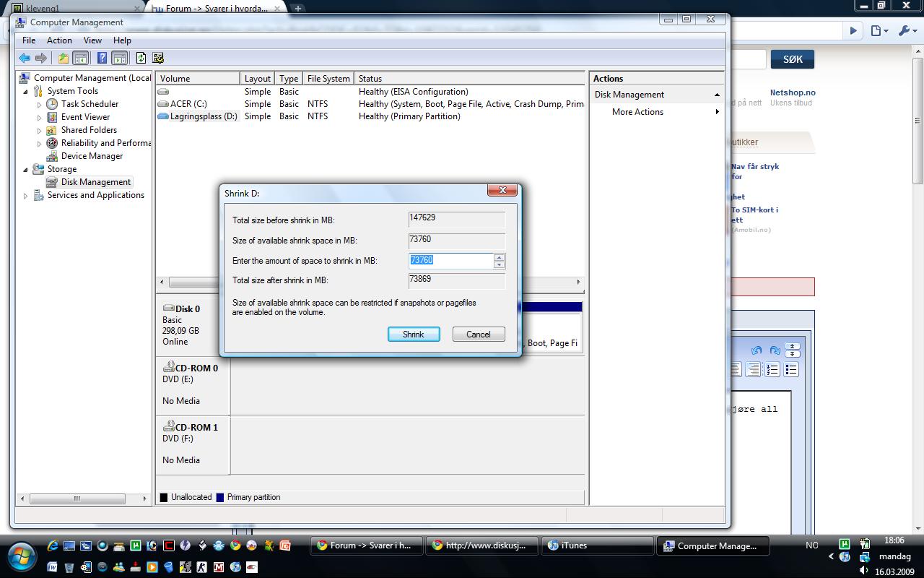Launch Internet Explorer from Quick Launch
This screenshot has height=578, width=924.
(x=53, y=545)
